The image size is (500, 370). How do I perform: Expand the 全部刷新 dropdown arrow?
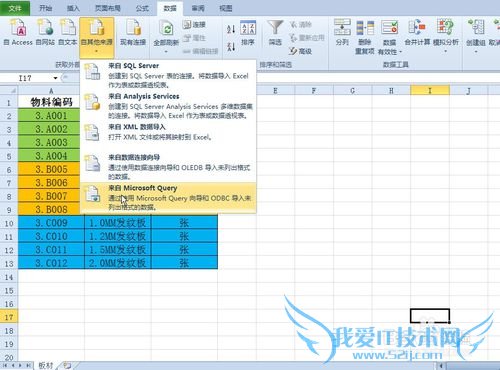coord(166,52)
